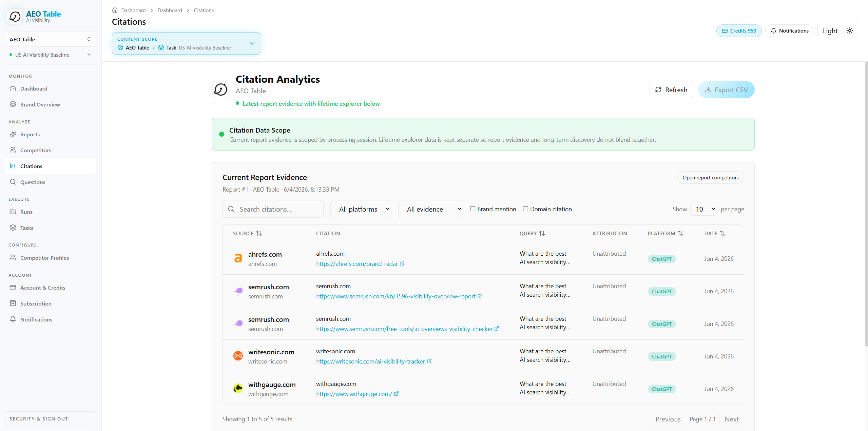Click the Previous page button

click(668, 419)
